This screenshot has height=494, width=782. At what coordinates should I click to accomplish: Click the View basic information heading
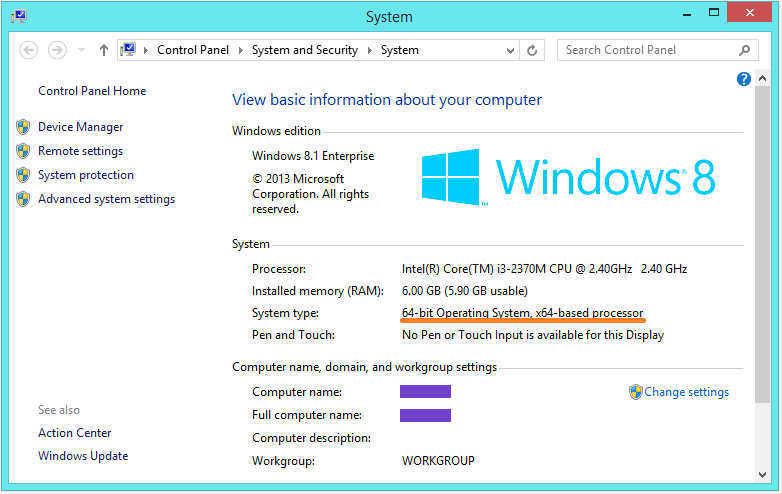click(x=387, y=100)
